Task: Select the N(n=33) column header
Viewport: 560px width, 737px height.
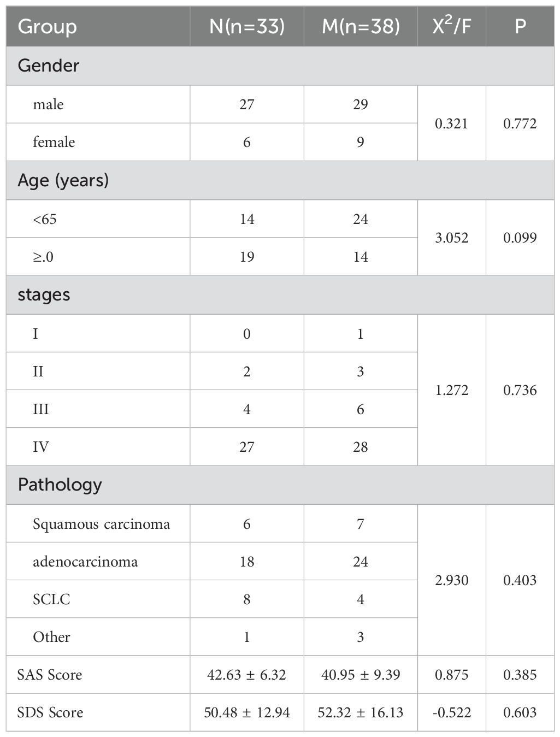Action: [x=247, y=27]
